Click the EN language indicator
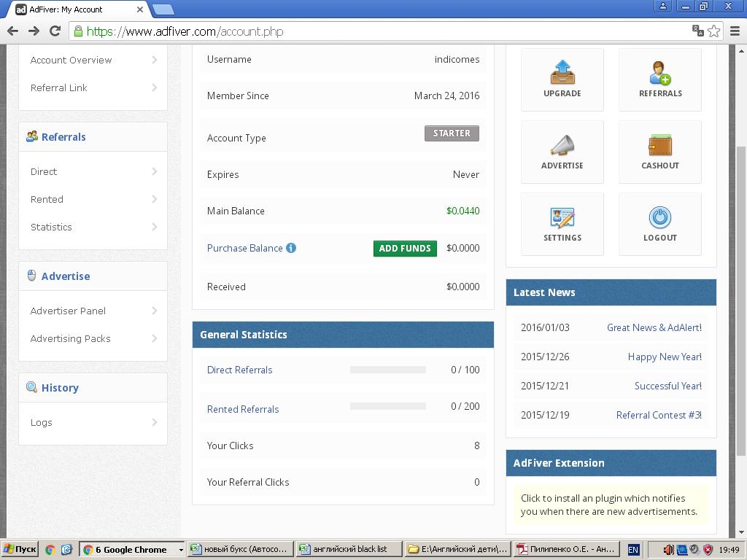This screenshot has width=747, height=560. pos(633,550)
